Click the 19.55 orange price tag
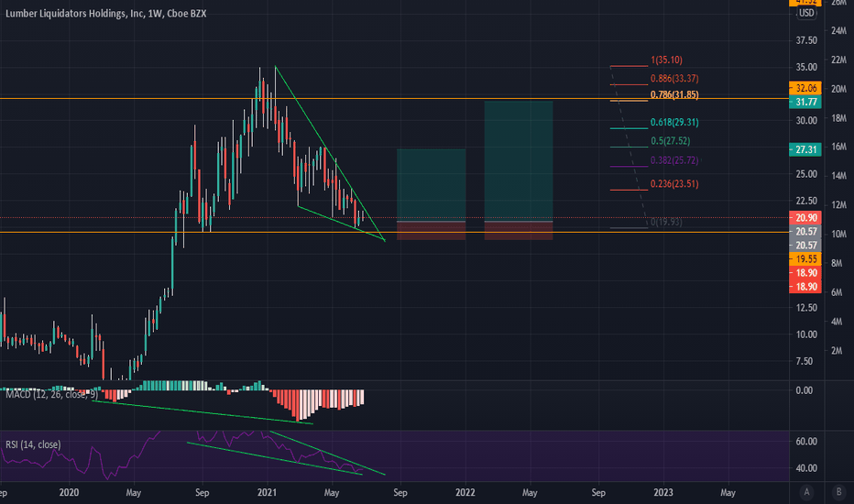Screen dimensions: 854x504 point(805,258)
